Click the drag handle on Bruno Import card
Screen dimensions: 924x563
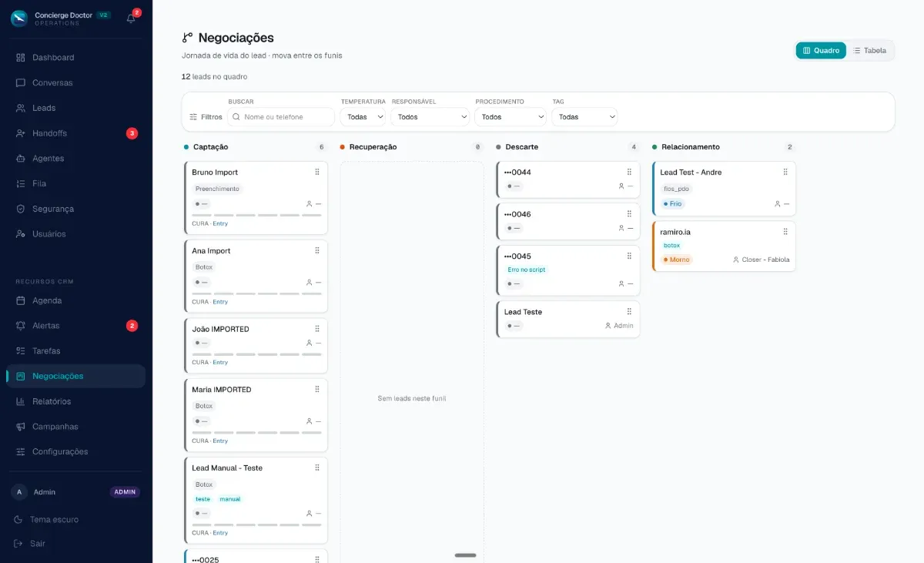tap(317, 172)
